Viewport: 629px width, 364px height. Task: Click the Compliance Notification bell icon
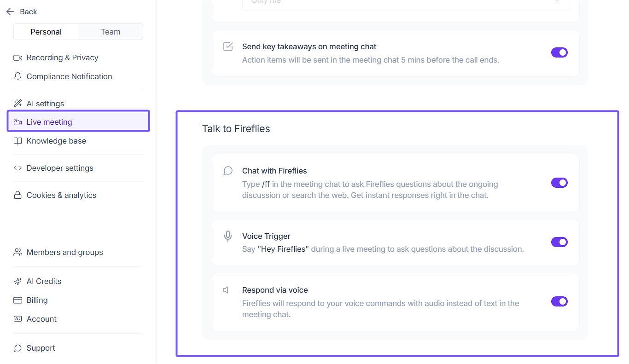click(18, 76)
